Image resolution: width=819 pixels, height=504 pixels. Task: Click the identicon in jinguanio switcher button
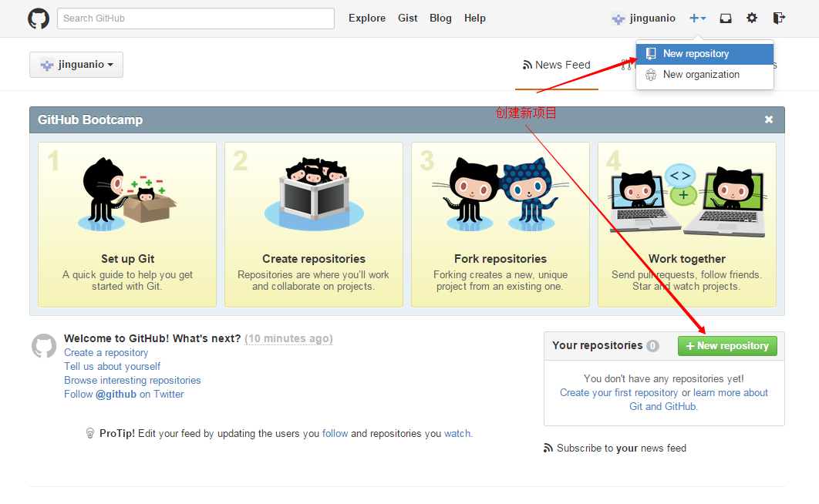click(47, 66)
